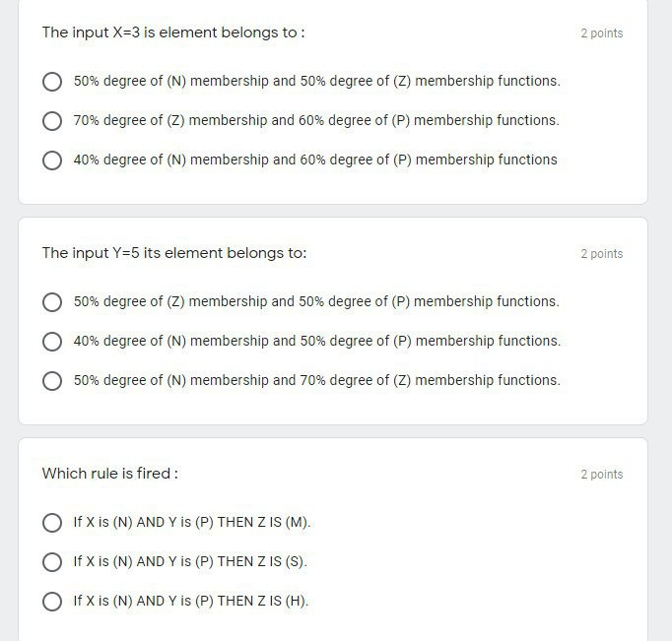Click label text 'THEN Z IS (S)'
The width and height of the screenshot is (672, 641).
coord(262,561)
